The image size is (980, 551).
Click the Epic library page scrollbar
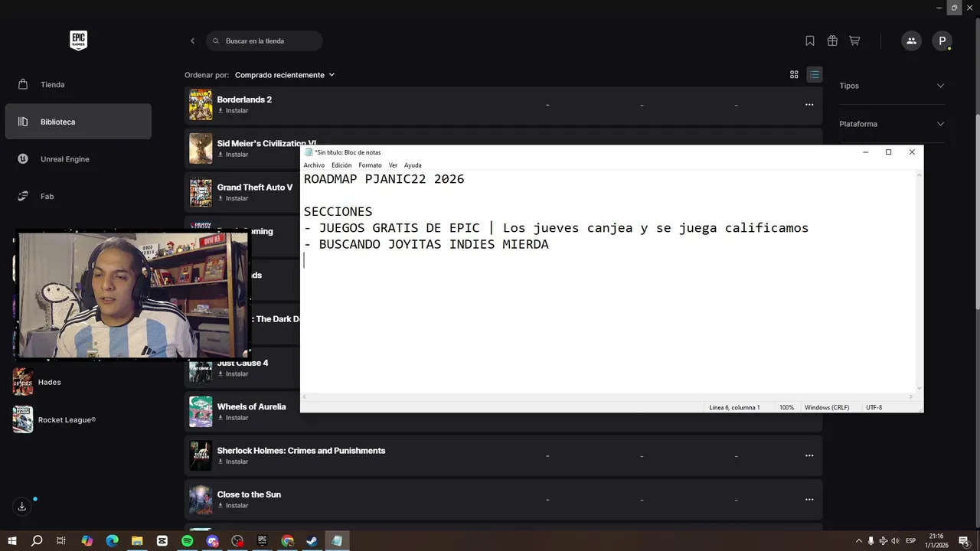tap(977, 210)
